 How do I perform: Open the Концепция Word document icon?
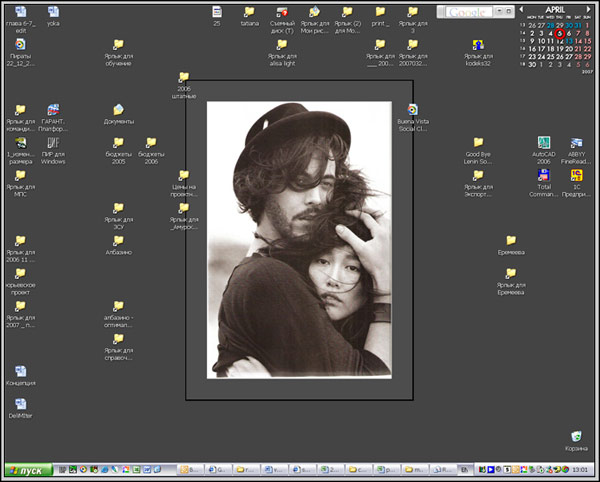click(21, 371)
